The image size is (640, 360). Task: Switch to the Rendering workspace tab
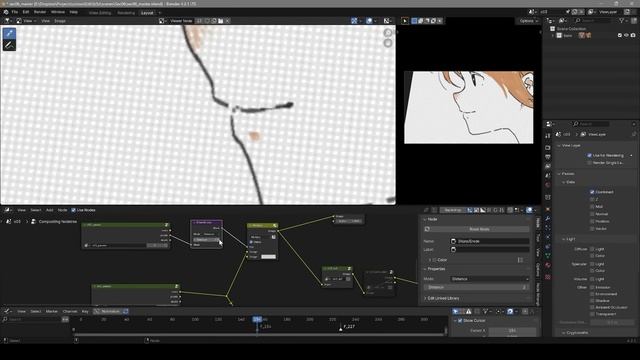coord(126,13)
